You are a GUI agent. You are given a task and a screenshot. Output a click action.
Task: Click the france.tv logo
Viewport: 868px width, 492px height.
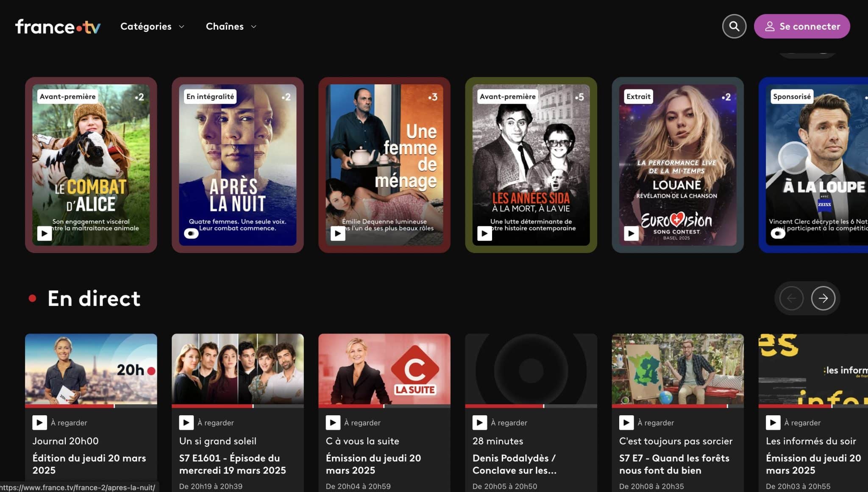pos(58,27)
